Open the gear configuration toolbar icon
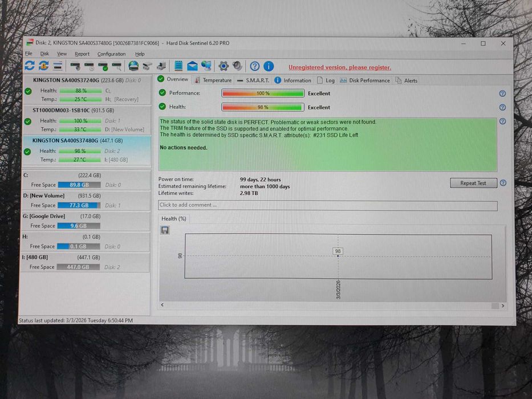532x399 pixels. (x=224, y=66)
